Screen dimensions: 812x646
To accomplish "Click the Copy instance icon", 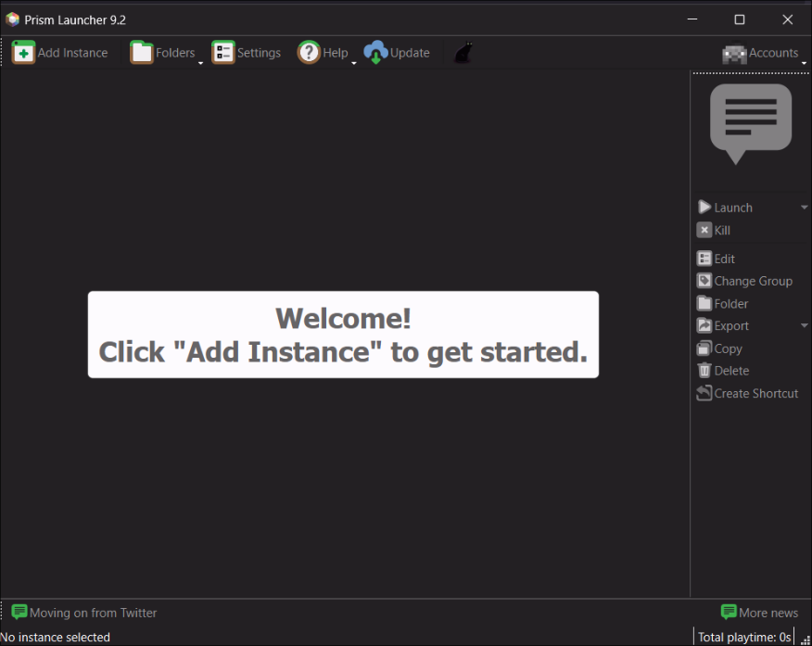I will click(x=704, y=348).
